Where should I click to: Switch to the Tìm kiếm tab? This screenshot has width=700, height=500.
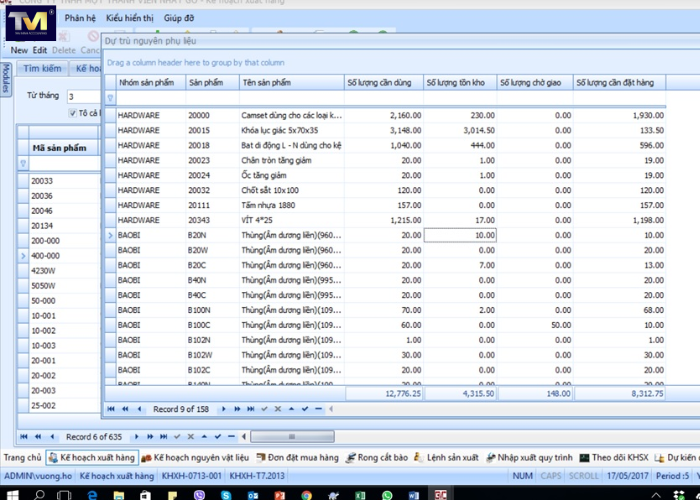pyautogui.click(x=42, y=68)
